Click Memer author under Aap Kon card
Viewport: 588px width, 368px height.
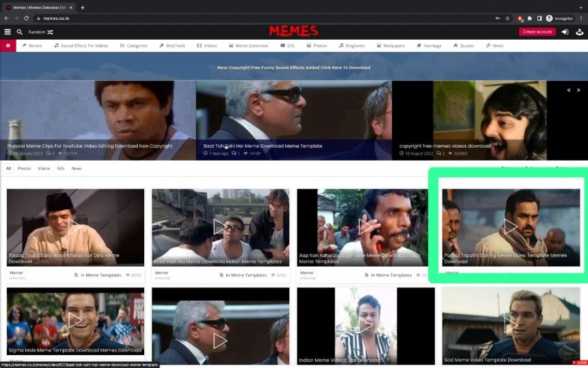click(x=307, y=273)
